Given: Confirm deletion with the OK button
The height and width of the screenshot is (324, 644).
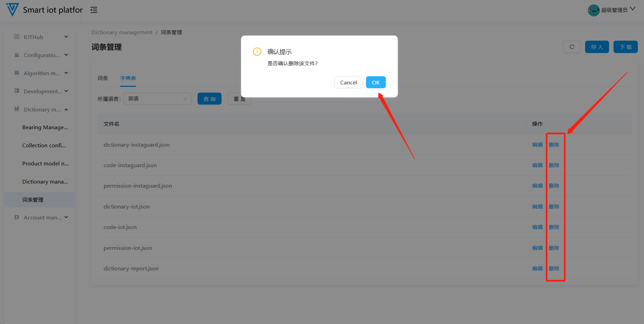Looking at the screenshot, I should (x=376, y=82).
